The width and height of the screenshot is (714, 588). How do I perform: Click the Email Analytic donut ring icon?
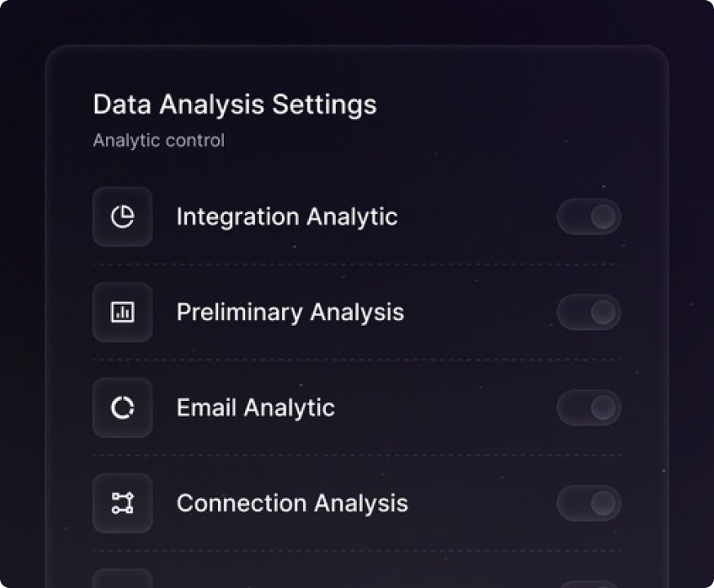123,408
